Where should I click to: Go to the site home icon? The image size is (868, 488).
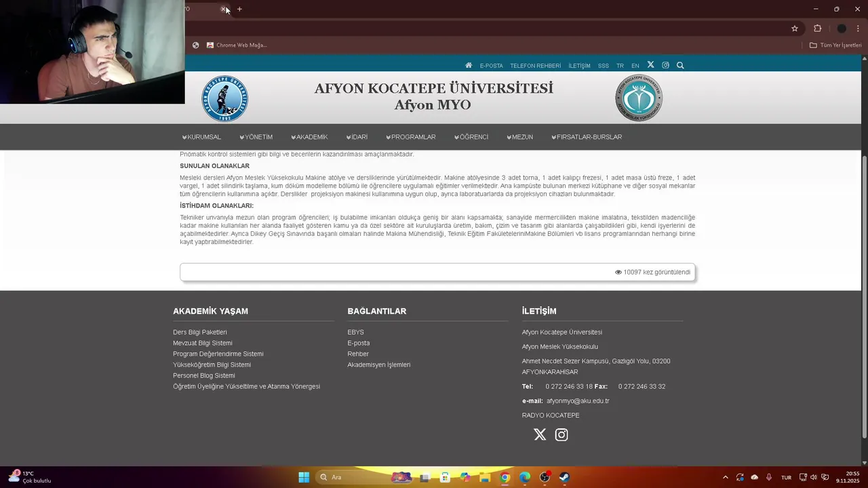click(469, 66)
